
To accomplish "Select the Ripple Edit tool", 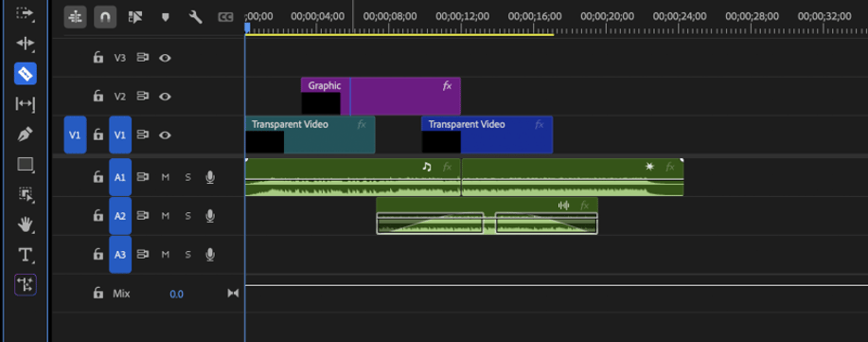I will pos(25,44).
